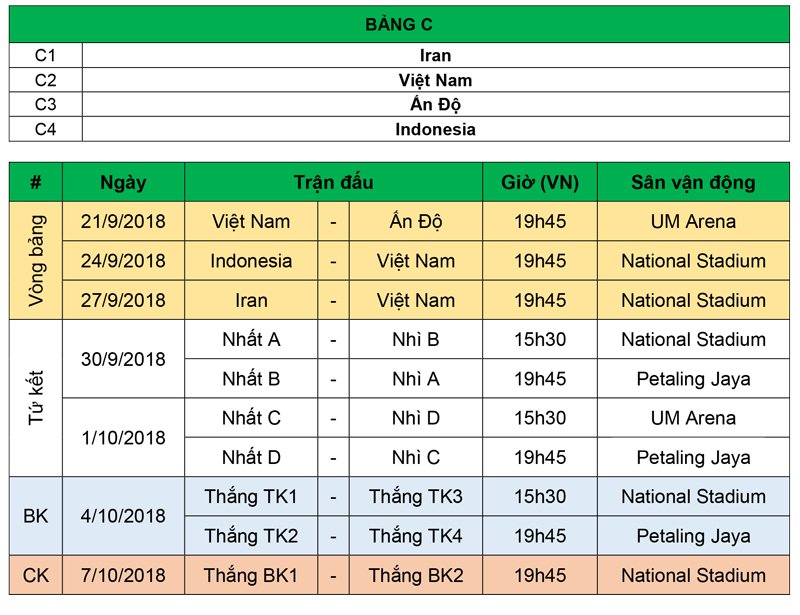Click Indonesia in the C4 row

click(435, 129)
